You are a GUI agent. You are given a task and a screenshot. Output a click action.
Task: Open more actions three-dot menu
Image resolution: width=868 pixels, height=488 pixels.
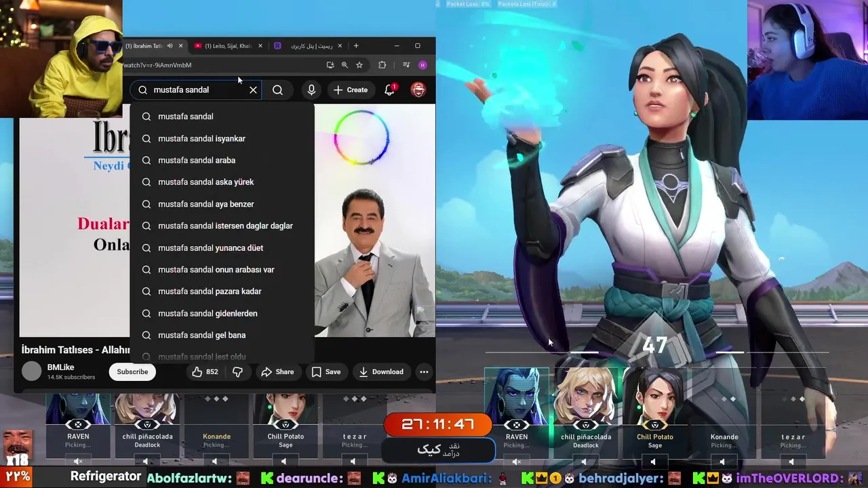pos(424,371)
